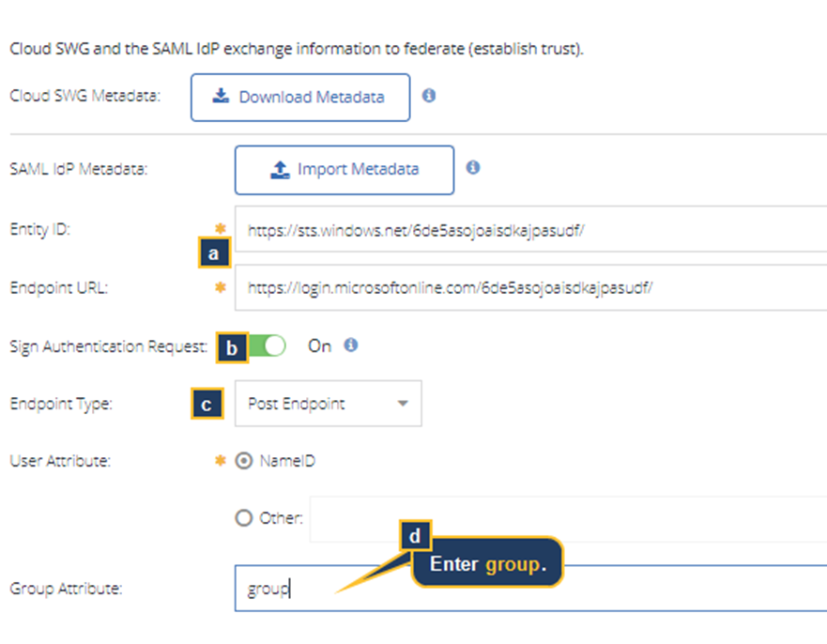Viewport: 827px width, 644px height.
Task: Select the NameID radio button
Action: point(244,461)
